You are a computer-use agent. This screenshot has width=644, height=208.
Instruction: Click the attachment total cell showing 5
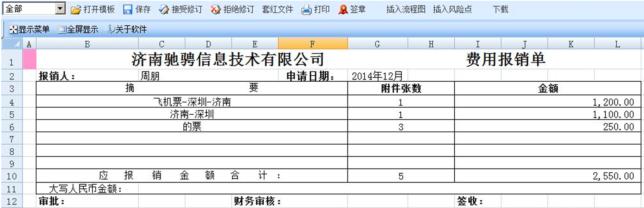coord(401,176)
